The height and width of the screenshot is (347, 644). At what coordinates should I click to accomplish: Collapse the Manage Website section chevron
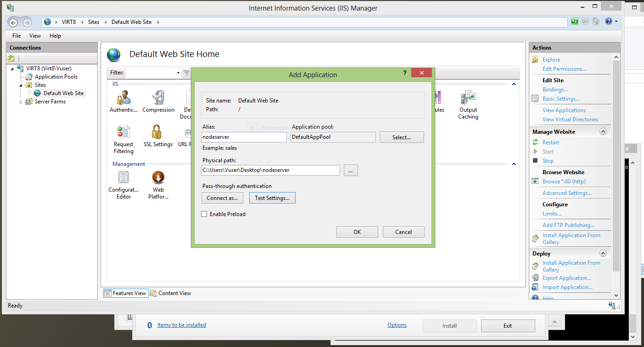[x=603, y=131]
